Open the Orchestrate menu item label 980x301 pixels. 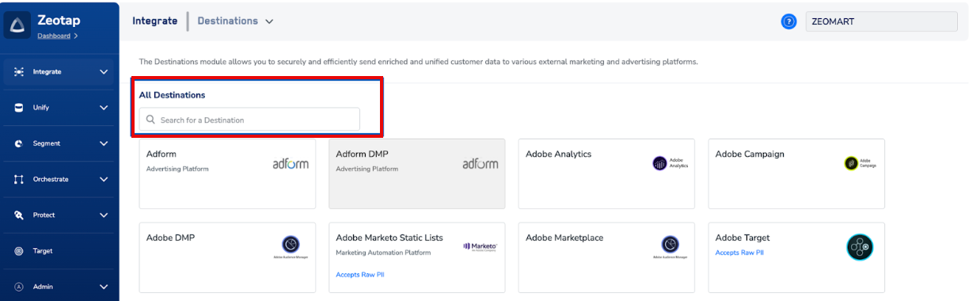(51, 179)
